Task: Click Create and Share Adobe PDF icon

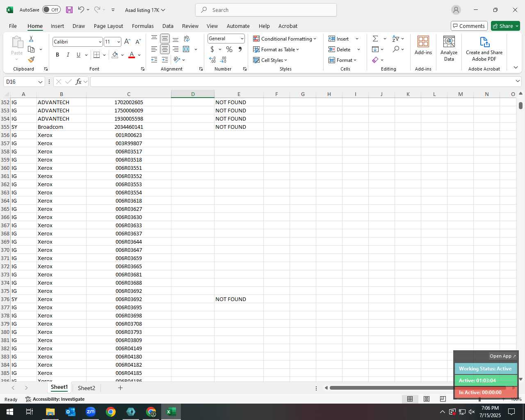Action: pyautogui.click(x=484, y=42)
